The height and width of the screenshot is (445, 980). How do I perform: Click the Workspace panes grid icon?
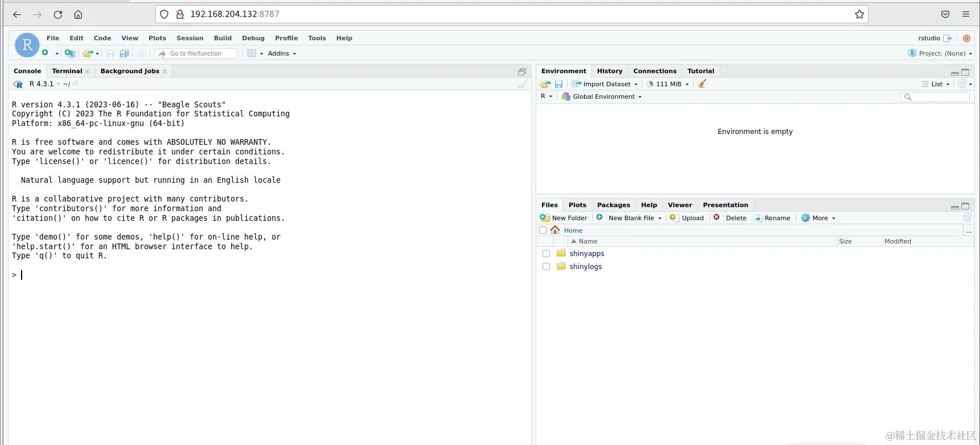[252, 53]
